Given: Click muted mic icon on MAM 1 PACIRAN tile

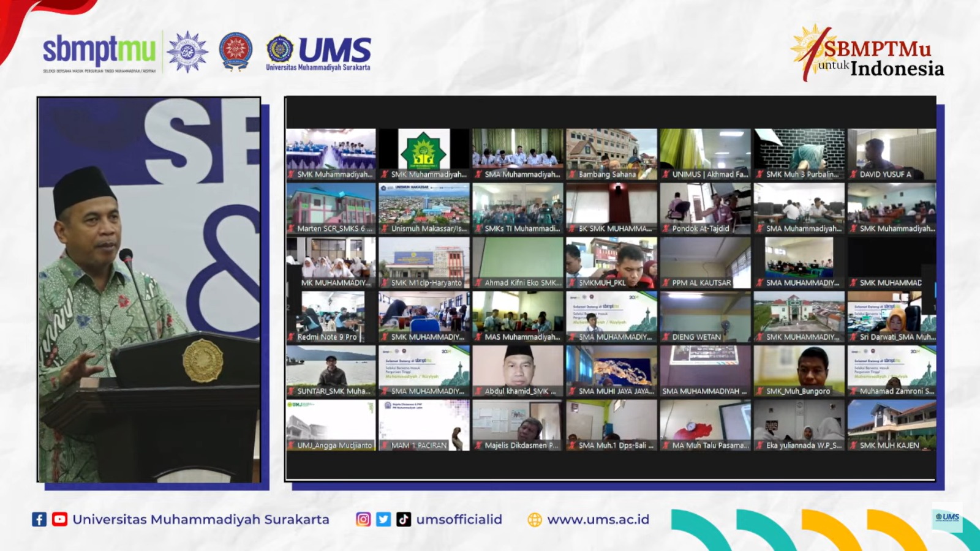Looking at the screenshot, I should pos(385,445).
